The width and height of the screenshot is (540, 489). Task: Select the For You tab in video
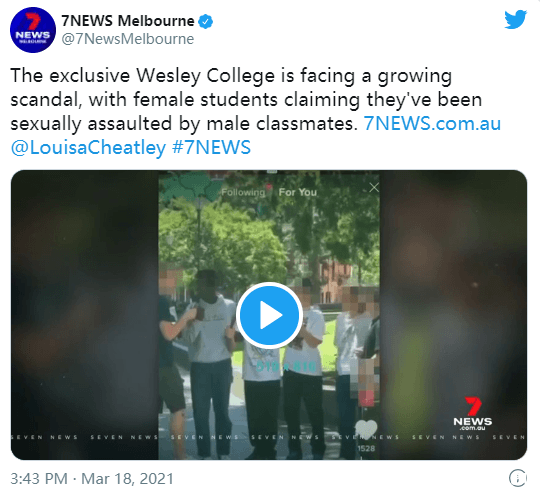coord(298,192)
